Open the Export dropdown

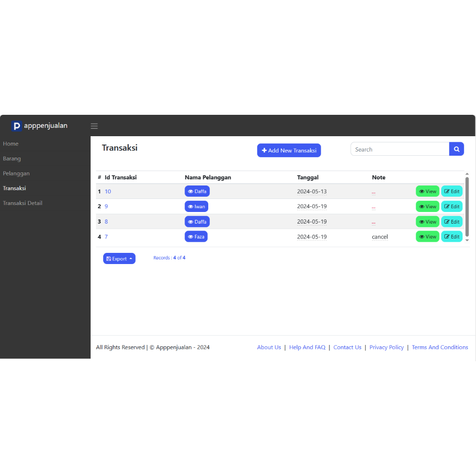[119, 258]
